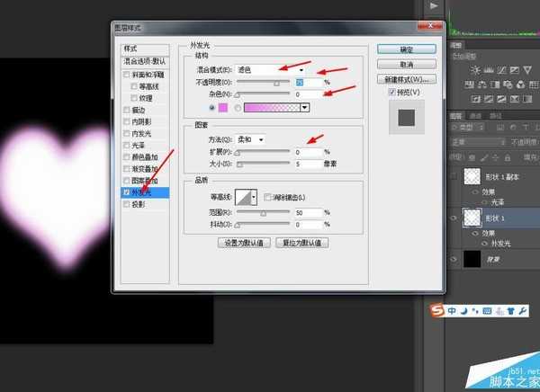Toggle Sogou Chinese/English mode icon
Image resolution: width=540 pixels, height=392 pixels.
tap(450, 312)
